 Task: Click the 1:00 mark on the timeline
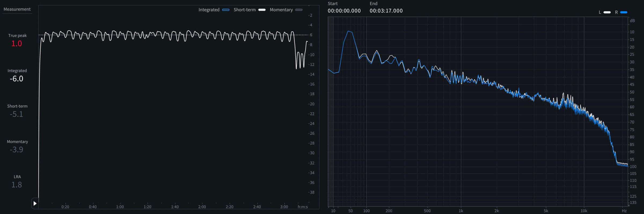[120, 207]
